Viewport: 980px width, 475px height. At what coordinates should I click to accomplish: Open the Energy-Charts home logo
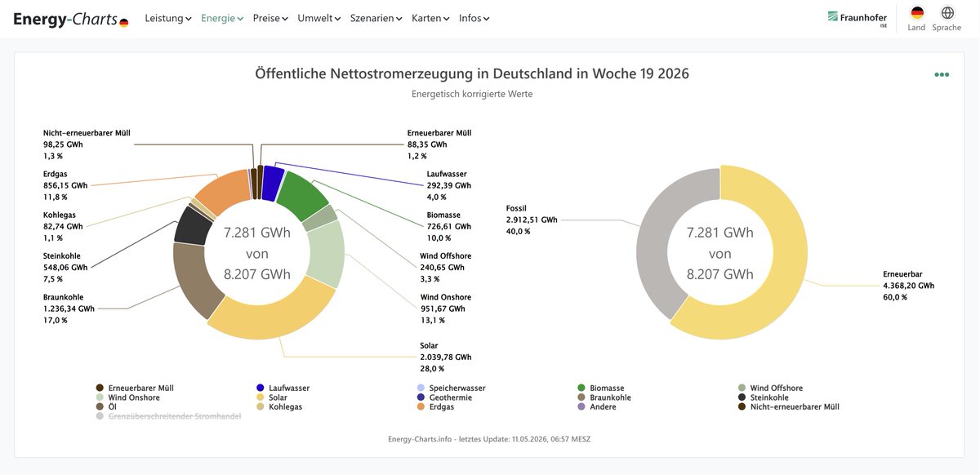click(x=71, y=19)
